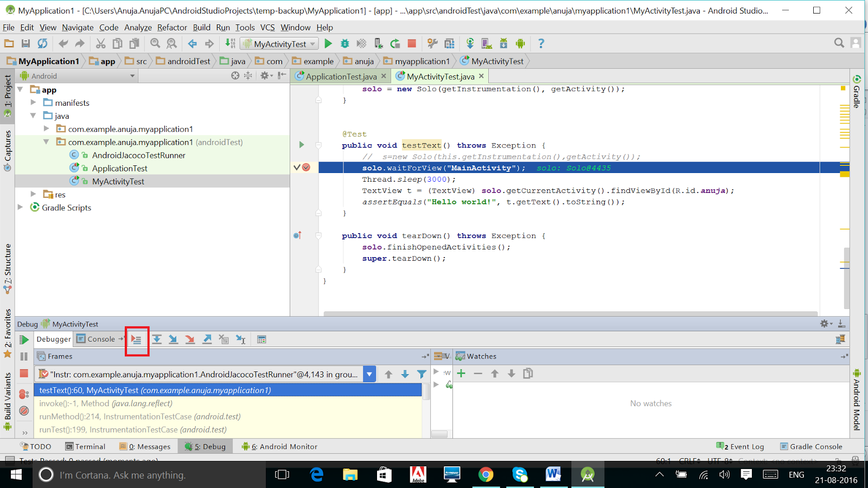Open the AVD Manager icon
Viewport: 868px width, 488px height.
tap(487, 43)
